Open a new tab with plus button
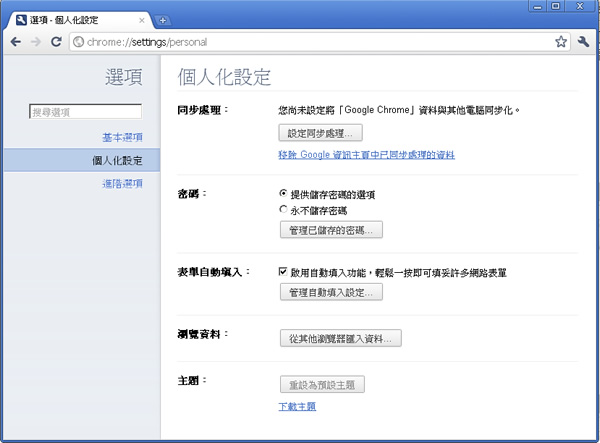Image resolution: width=600 pixels, height=443 pixels. tap(163, 20)
